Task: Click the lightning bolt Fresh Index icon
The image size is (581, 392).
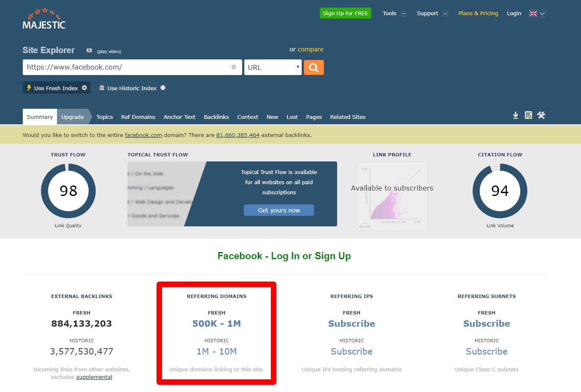Action: click(x=29, y=88)
